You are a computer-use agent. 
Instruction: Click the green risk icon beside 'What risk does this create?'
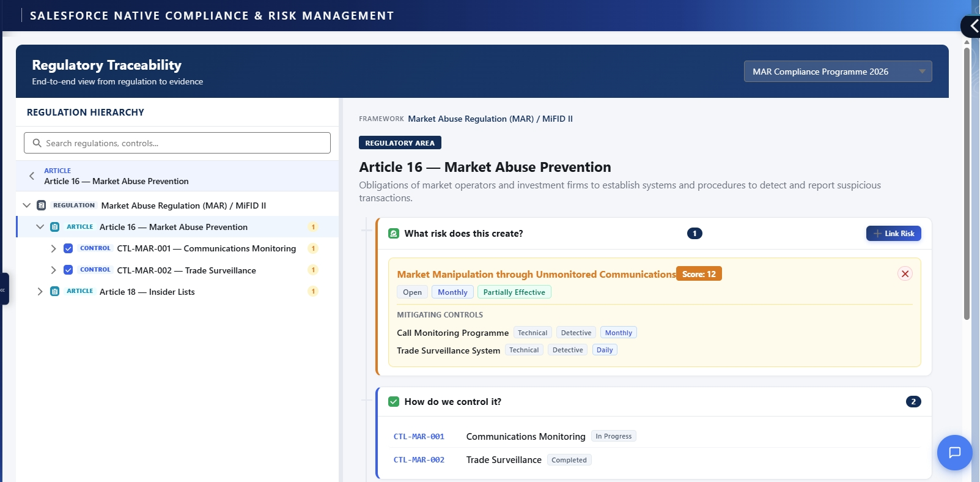tap(394, 234)
